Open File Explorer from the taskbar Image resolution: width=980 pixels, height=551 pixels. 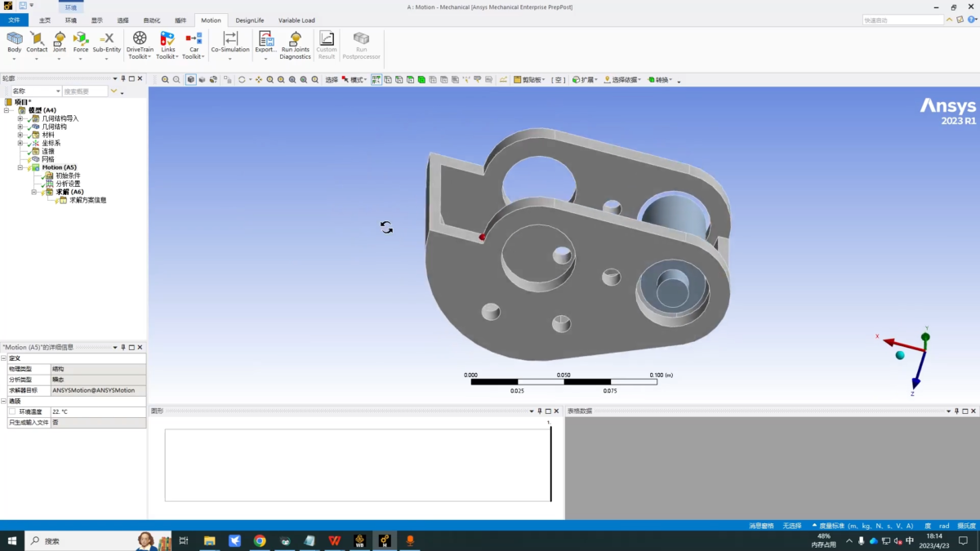210,541
